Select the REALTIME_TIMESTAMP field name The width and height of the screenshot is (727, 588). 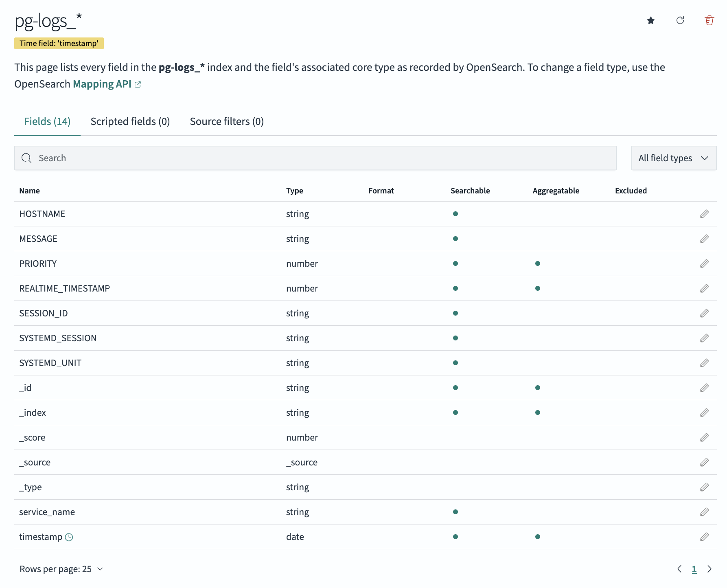click(x=65, y=288)
